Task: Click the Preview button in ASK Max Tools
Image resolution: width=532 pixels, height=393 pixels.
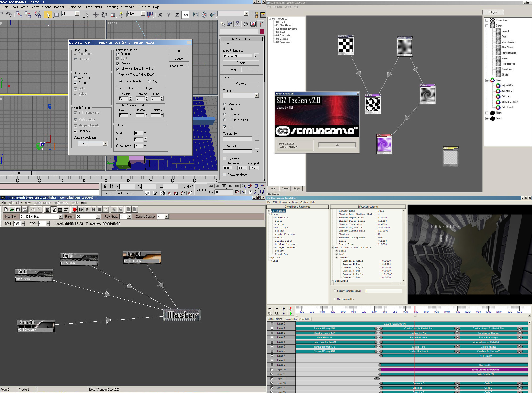Action: (x=241, y=84)
